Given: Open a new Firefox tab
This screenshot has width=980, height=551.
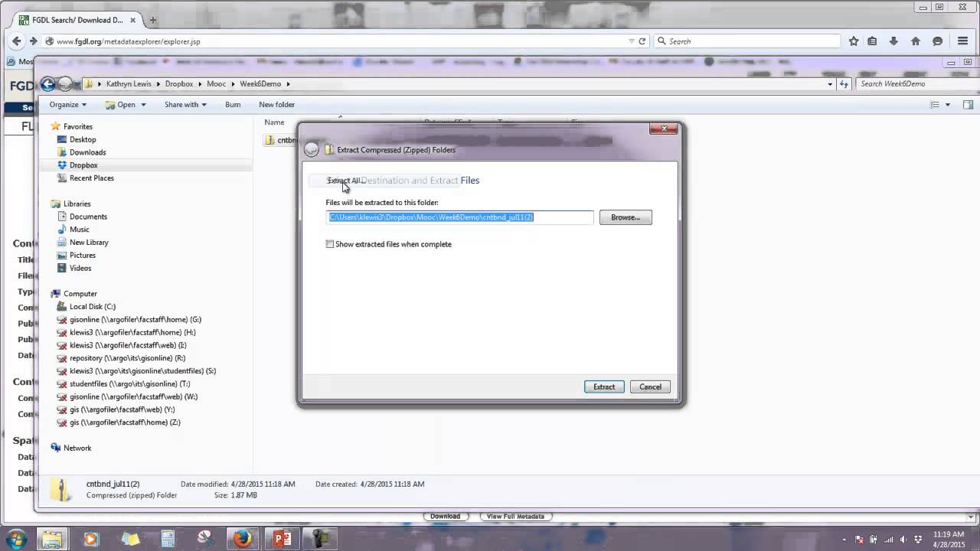Looking at the screenshot, I should 153,20.
